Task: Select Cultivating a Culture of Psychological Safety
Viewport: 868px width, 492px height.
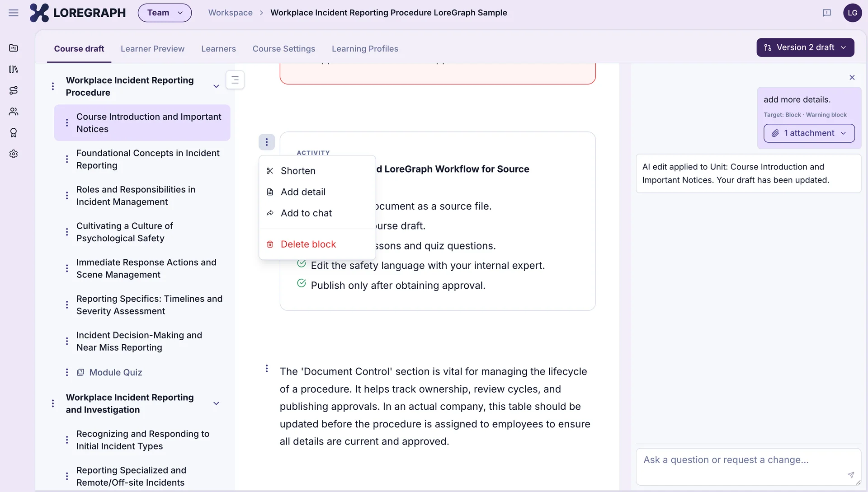Action: click(x=124, y=232)
